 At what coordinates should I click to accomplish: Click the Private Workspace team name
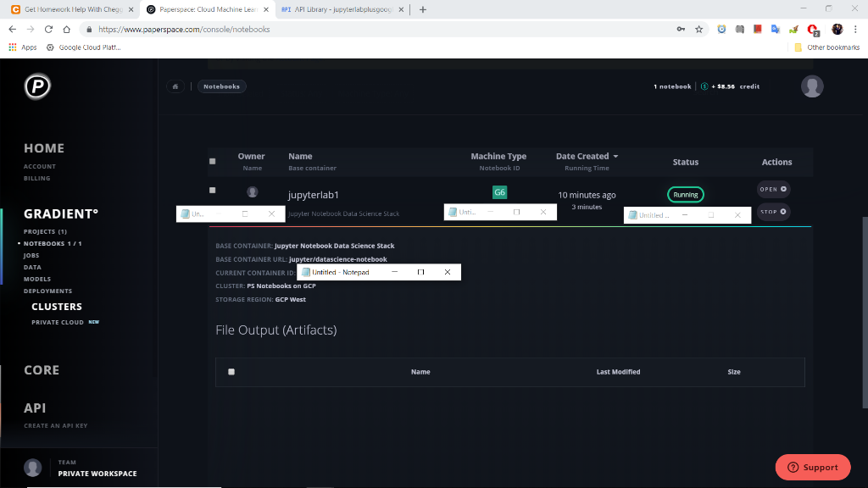pyautogui.click(x=97, y=474)
